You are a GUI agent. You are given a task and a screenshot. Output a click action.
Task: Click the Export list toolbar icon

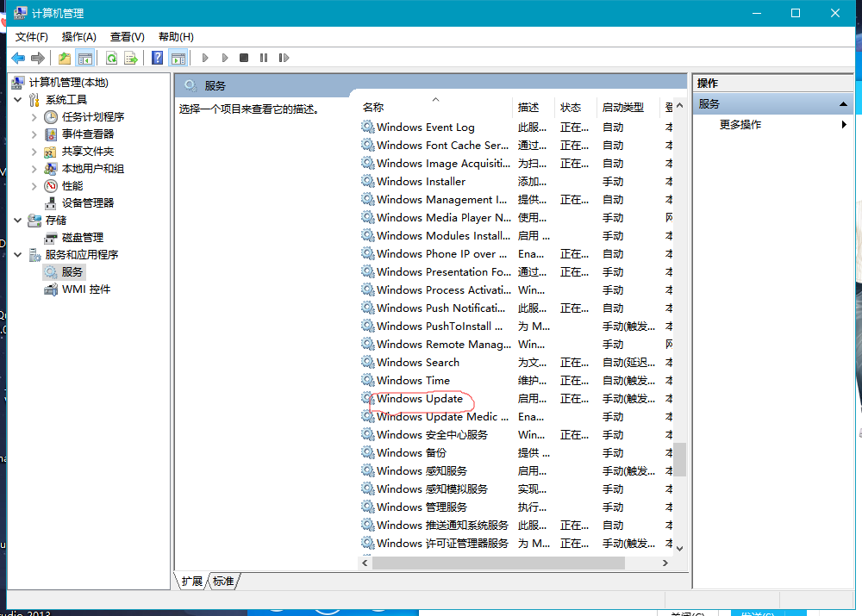131,58
